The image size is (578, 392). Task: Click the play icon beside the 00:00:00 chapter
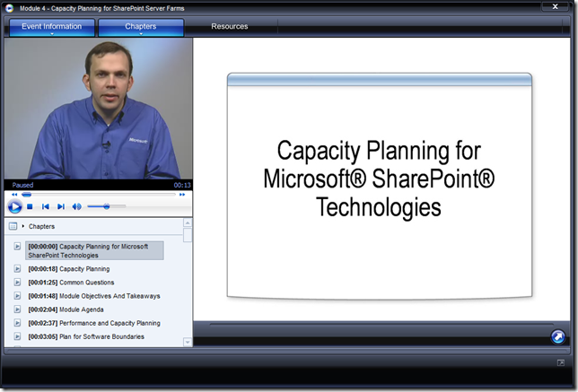point(17,246)
